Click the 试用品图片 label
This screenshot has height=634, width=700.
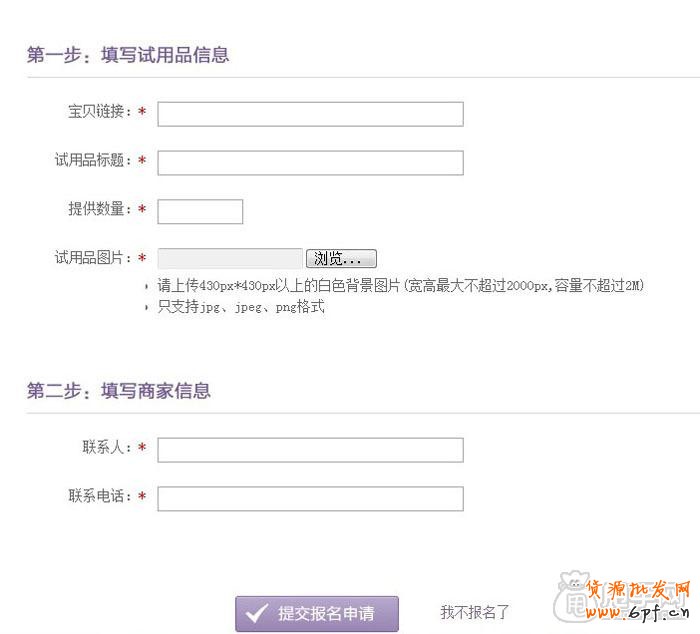(93, 258)
